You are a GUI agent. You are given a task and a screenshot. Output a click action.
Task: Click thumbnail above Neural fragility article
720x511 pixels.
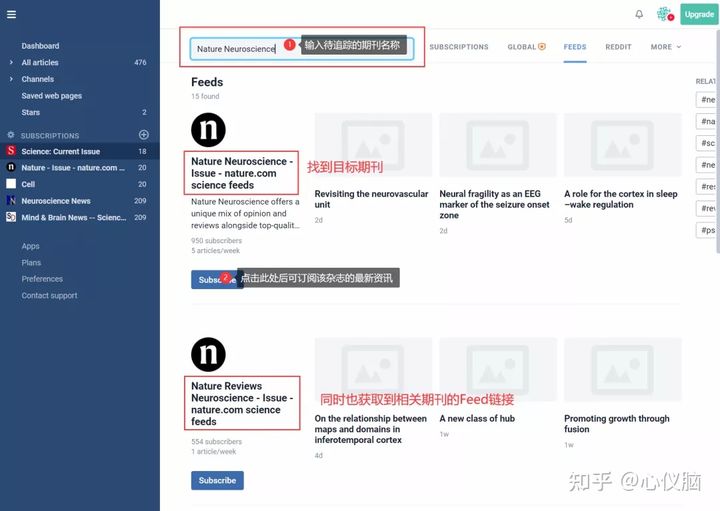(498, 145)
